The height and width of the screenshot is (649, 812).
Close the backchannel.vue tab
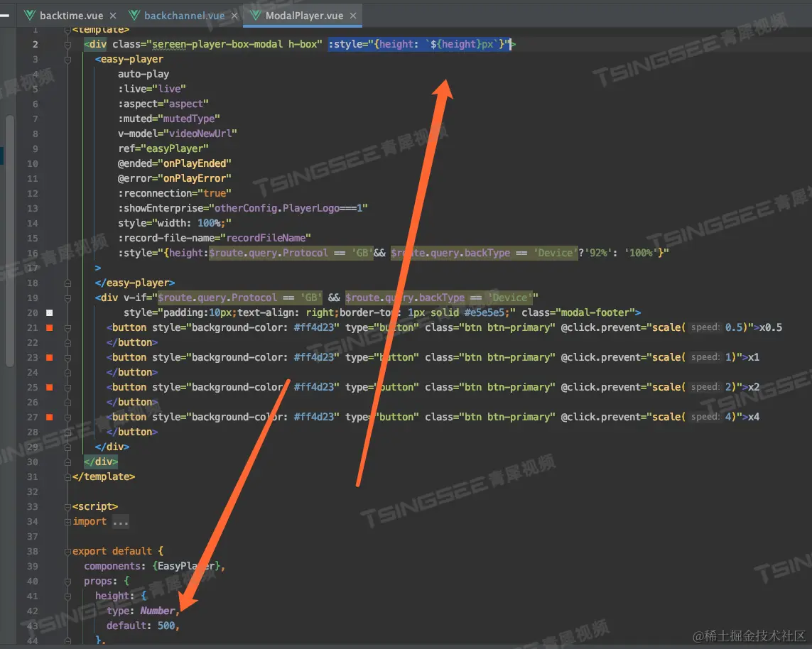point(234,16)
